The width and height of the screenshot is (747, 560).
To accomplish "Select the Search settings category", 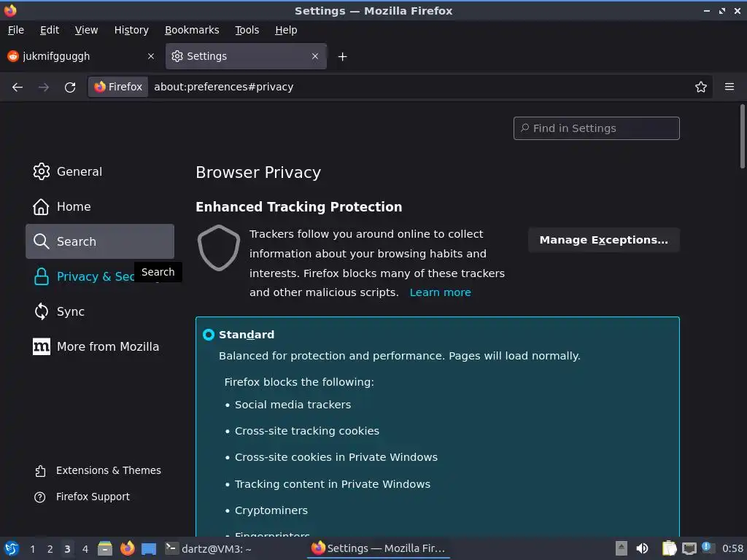I will coord(100,241).
